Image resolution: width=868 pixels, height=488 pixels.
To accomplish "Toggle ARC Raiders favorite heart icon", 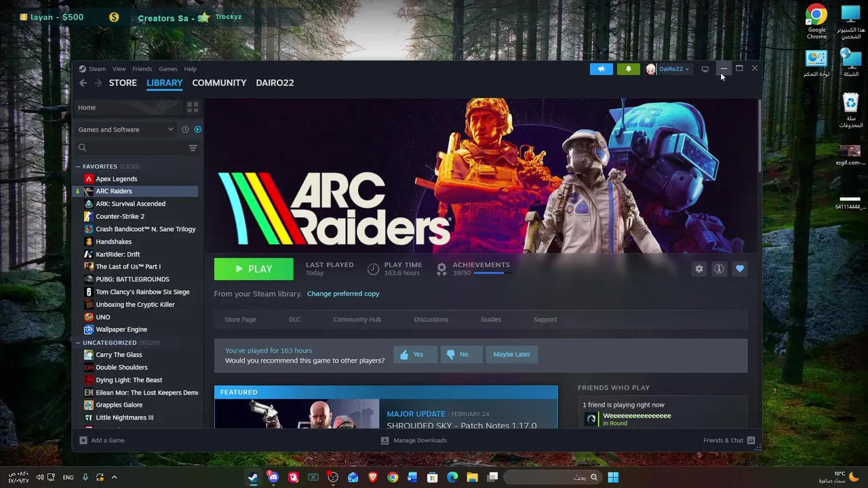I will point(739,269).
